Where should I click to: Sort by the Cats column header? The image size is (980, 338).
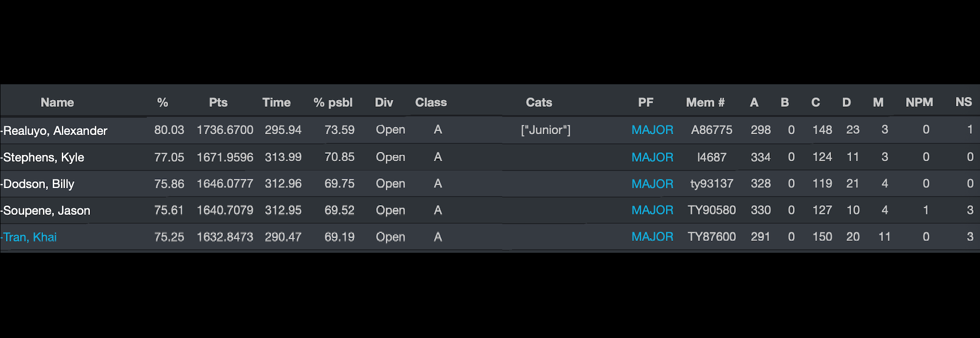tap(539, 102)
